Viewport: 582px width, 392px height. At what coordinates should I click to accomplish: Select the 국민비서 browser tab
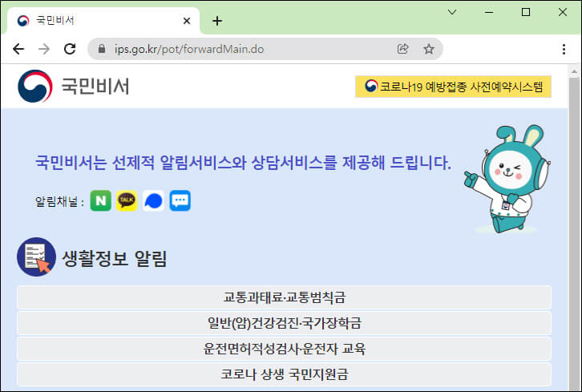click(x=102, y=20)
